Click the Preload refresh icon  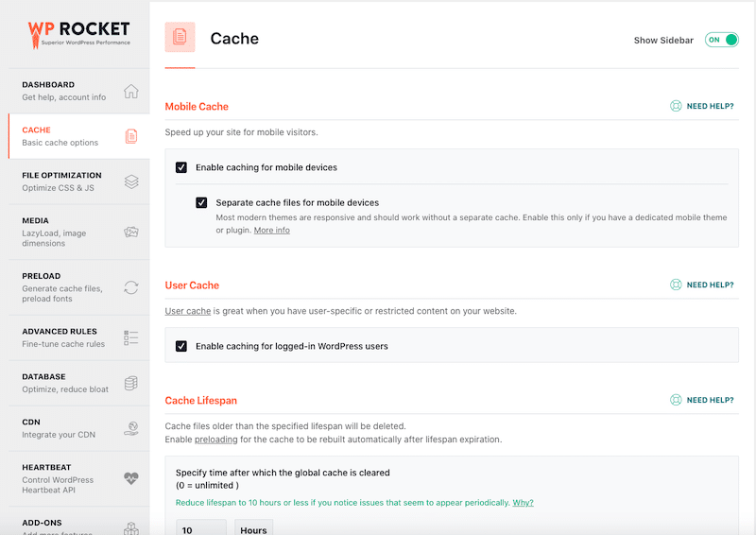click(131, 287)
